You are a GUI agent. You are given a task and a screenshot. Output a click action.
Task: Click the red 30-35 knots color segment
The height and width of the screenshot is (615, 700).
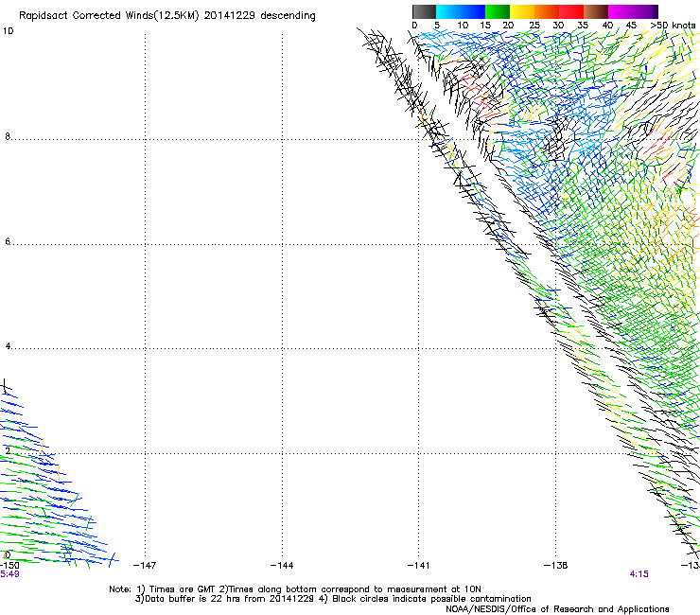[571, 11]
